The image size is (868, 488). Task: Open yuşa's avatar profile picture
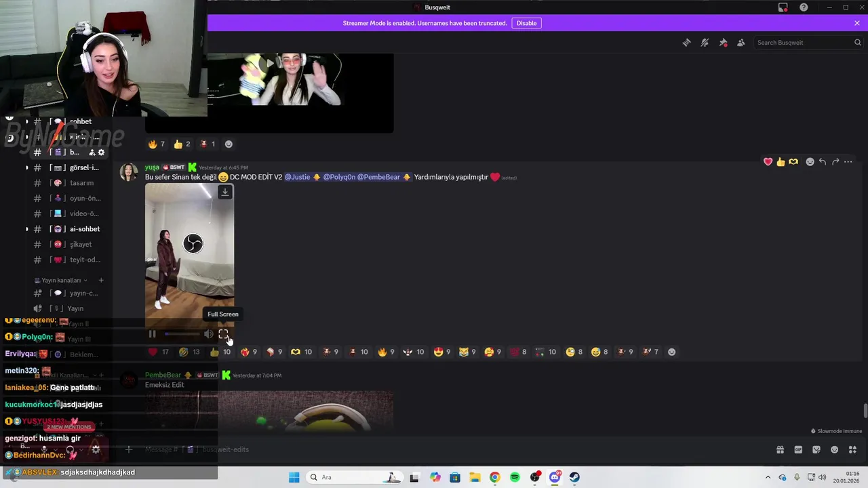[129, 172]
